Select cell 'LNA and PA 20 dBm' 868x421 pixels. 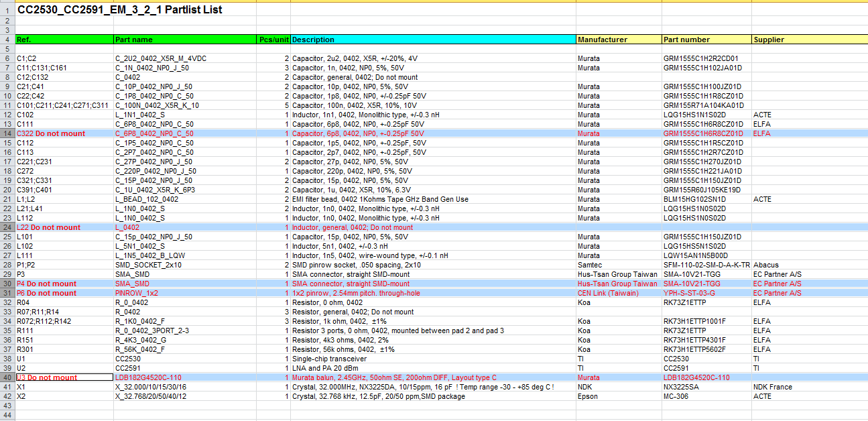coord(433,368)
